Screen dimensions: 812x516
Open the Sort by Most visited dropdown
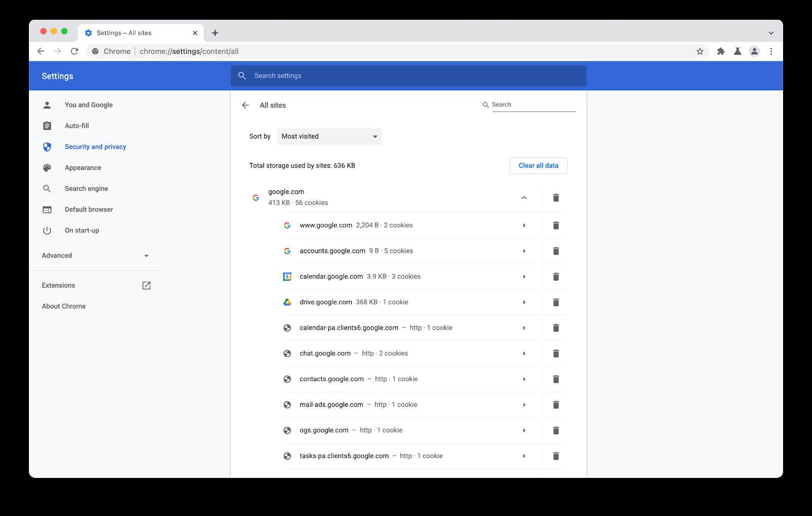[x=329, y=136]
